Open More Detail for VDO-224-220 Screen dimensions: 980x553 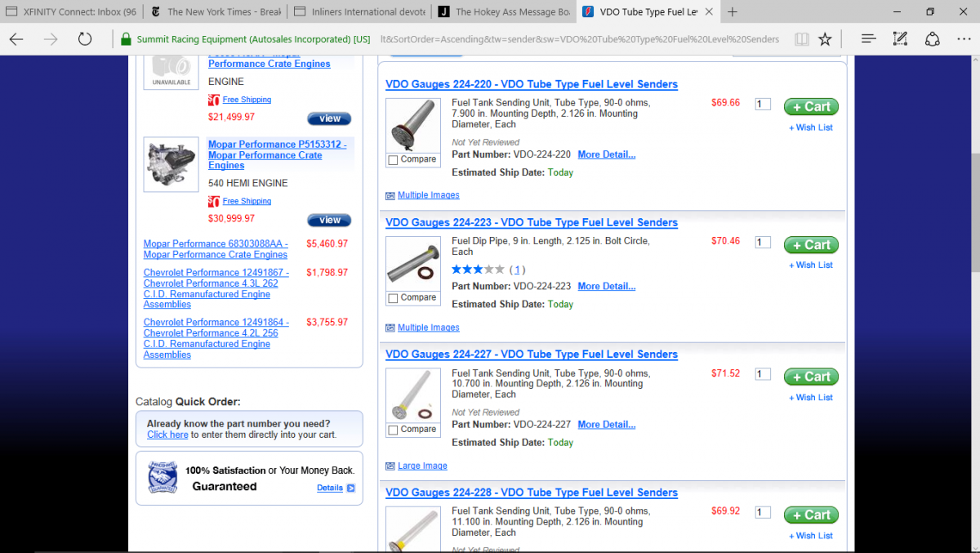pyautogui.click(x=606, y=154)
